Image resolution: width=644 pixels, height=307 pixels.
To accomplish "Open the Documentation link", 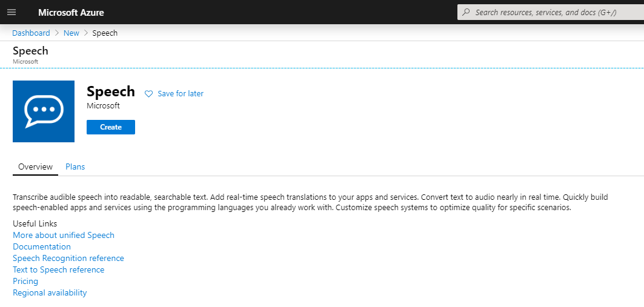I will tap(42, 246).
